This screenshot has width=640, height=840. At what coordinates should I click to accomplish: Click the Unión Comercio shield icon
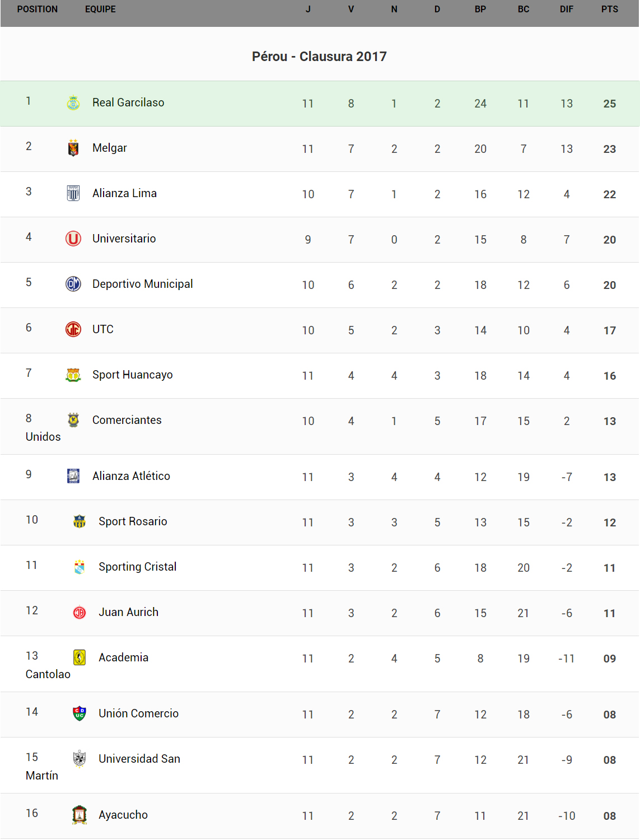click(x=80, y=713)
